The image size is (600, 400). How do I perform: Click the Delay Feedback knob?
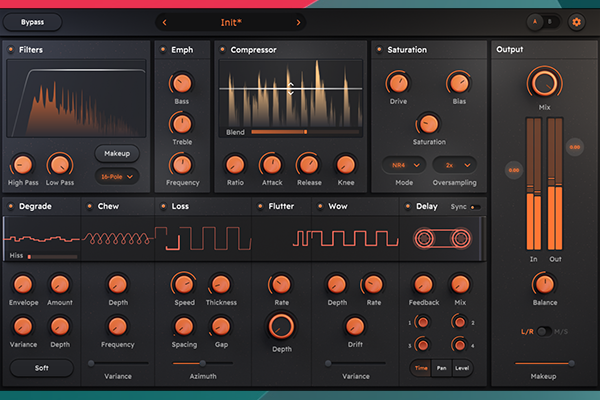[x=424, y=284]
